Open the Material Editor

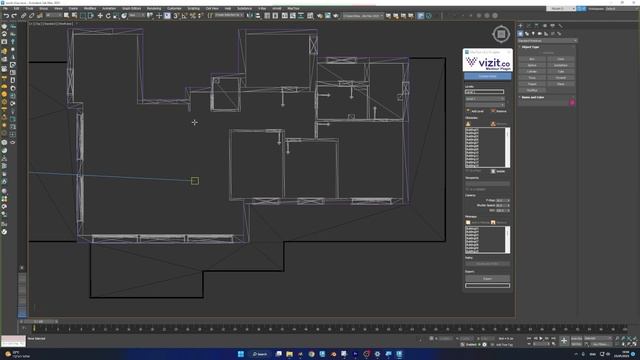310,16
